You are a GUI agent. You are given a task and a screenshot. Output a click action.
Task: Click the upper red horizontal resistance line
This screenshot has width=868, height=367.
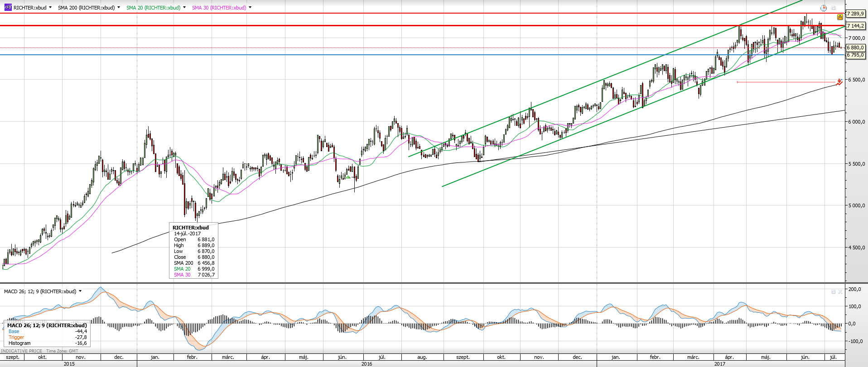[421, 13]
